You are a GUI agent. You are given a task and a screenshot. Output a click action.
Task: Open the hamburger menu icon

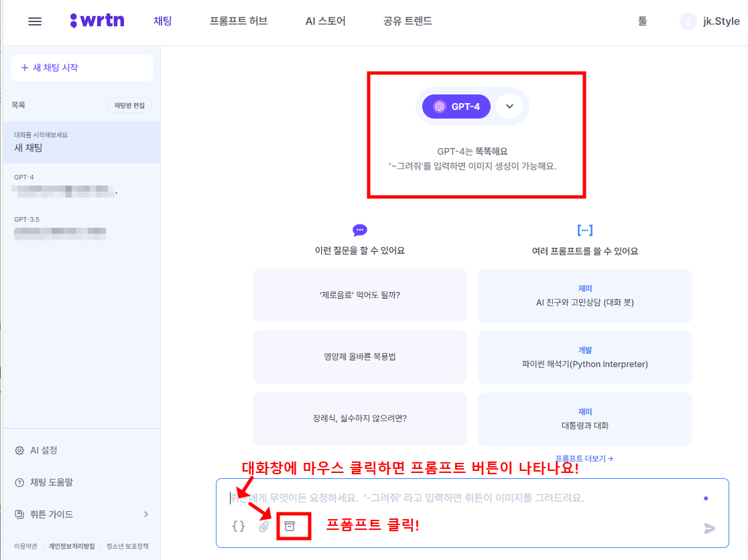35,21
